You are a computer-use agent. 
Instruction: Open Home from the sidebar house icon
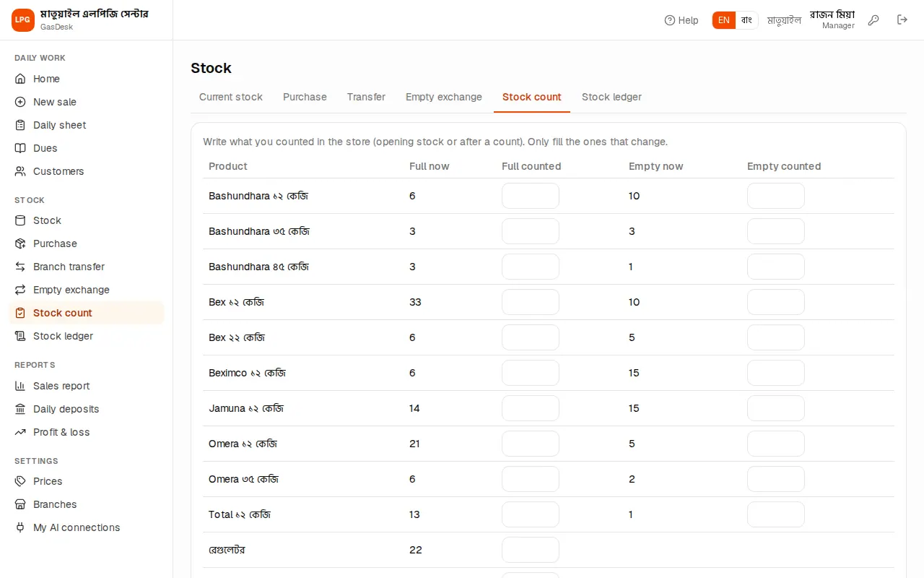[x=20, y=79]
